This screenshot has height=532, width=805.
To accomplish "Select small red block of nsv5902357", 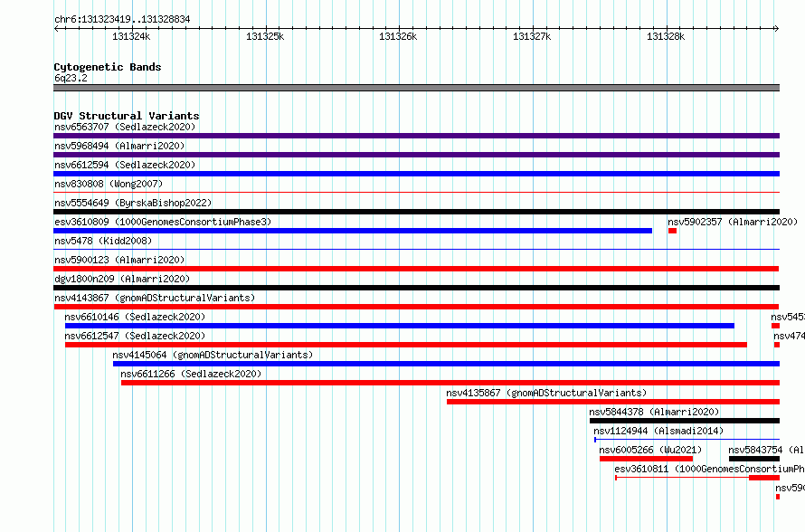I will tap(672, 231).
